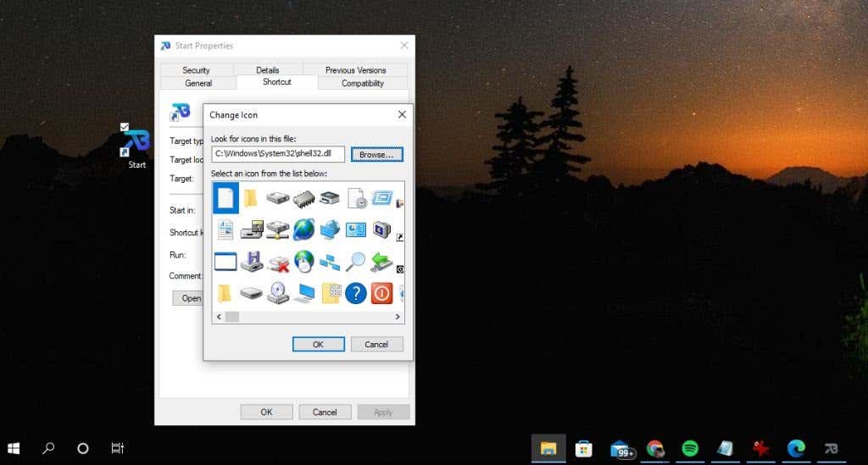
Task: Open Google Chrome from the taskbar
Action: click(x=655, y=448)
